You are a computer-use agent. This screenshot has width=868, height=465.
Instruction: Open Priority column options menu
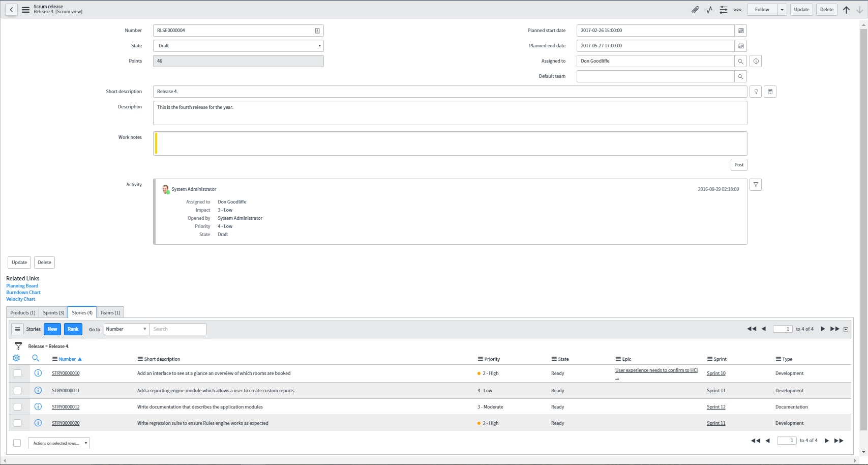click(x=480, y=359)
